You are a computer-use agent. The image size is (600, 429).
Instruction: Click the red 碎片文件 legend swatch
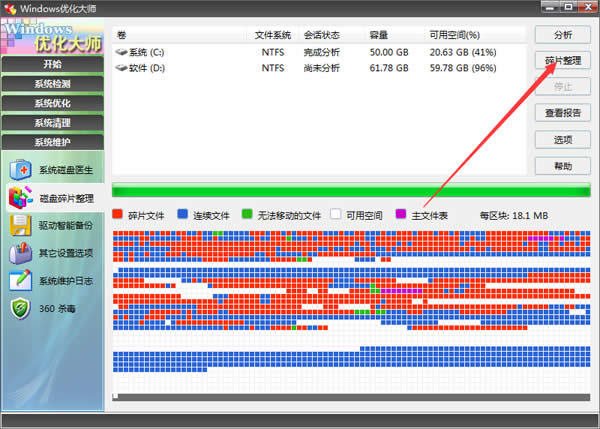point(117,214)
